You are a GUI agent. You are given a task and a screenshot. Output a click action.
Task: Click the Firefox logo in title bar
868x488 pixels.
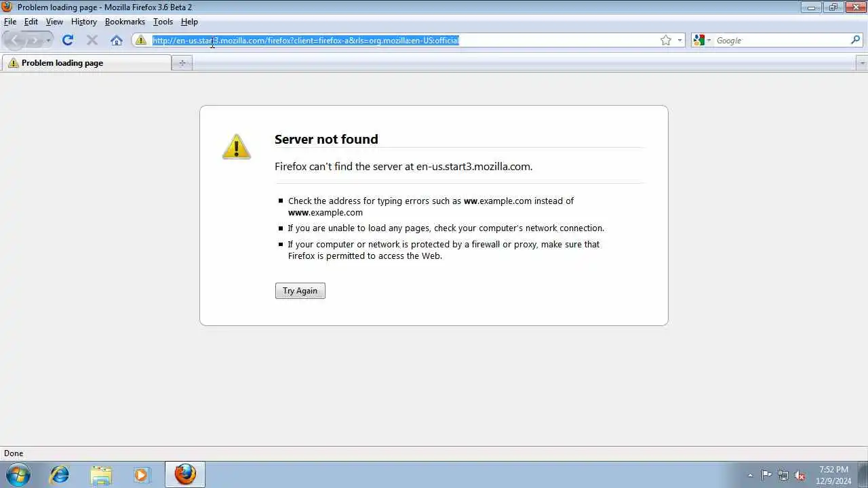[x=7, y=7]
